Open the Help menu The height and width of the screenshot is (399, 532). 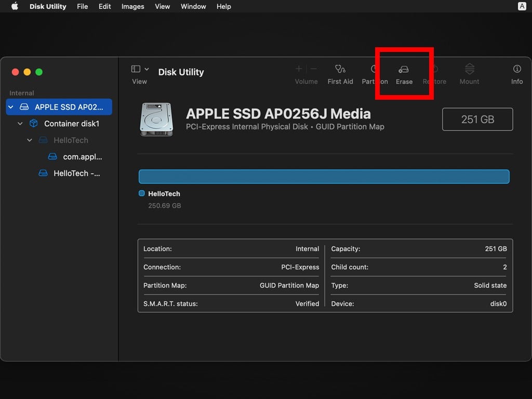click(x=223, y=6)
